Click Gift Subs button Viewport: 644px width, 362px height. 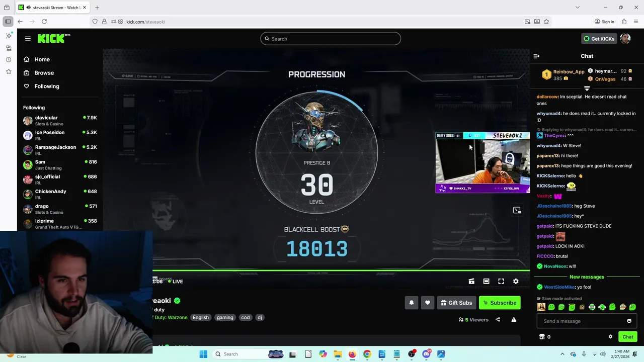pyautogui.click(x=456, y=303)
